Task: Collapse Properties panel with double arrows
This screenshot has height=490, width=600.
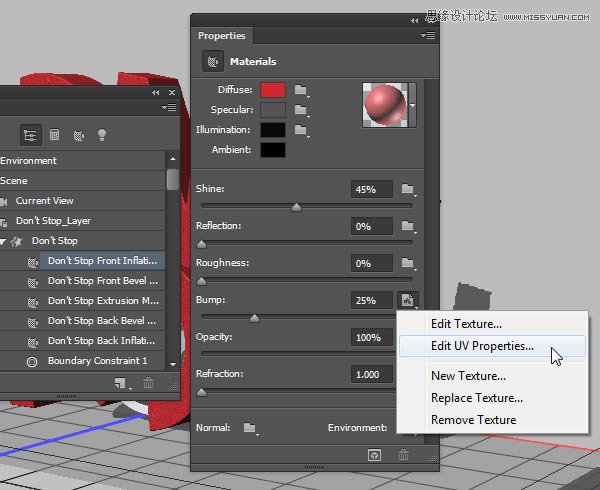Action: point(414,20)
